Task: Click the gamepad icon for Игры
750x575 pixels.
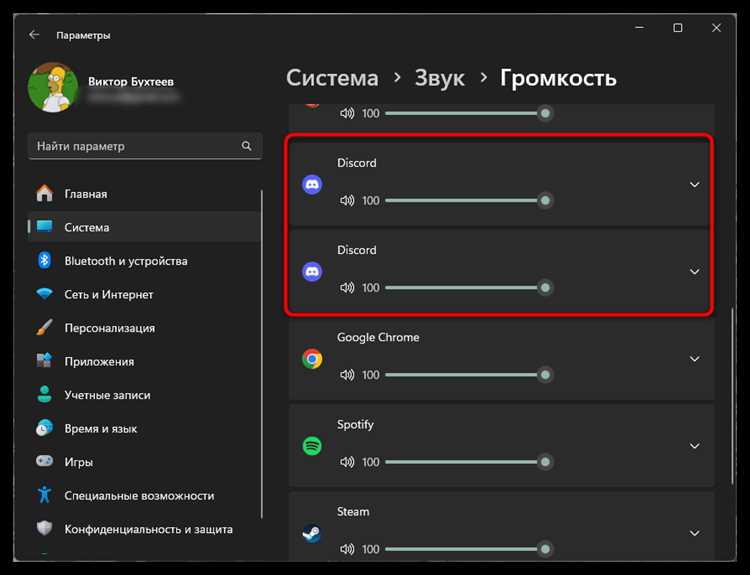Action: click(x=44, y=461)
